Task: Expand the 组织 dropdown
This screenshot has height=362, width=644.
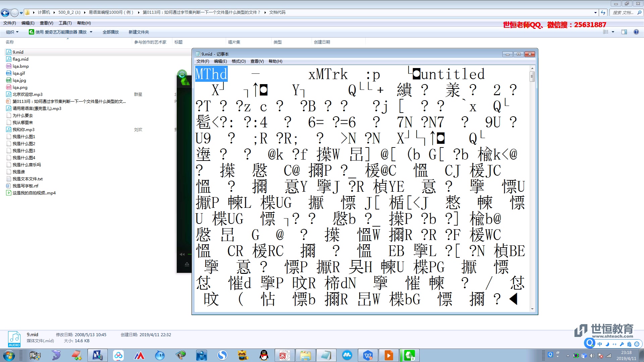Action: click(12, 32)
